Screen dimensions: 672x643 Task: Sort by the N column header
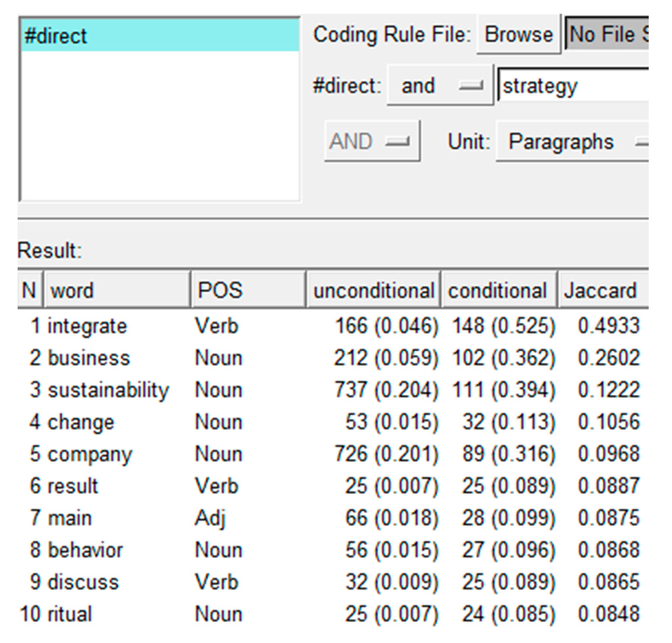tap(30, 290)
